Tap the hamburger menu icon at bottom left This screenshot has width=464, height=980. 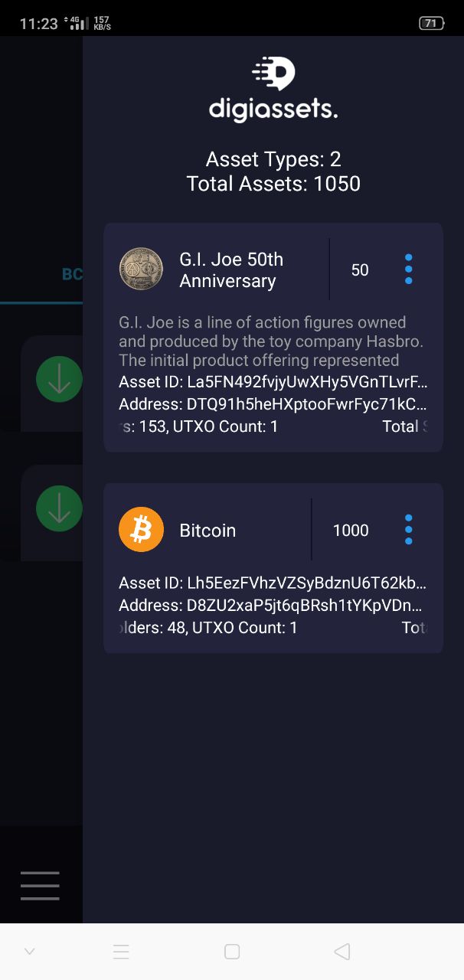pos(40,885)
